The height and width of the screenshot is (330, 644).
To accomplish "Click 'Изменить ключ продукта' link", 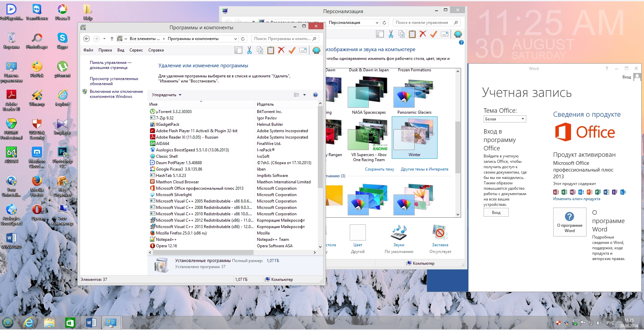I will tap(576, 199).
